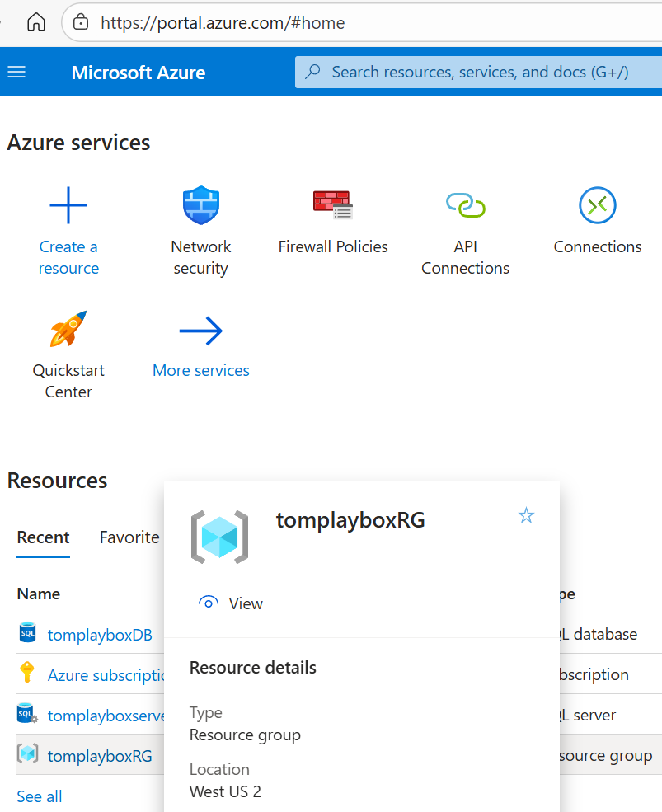Viewport: 662px width, 812px height.
Task: Click the More services link text
Action: click(x=201, y=370)
